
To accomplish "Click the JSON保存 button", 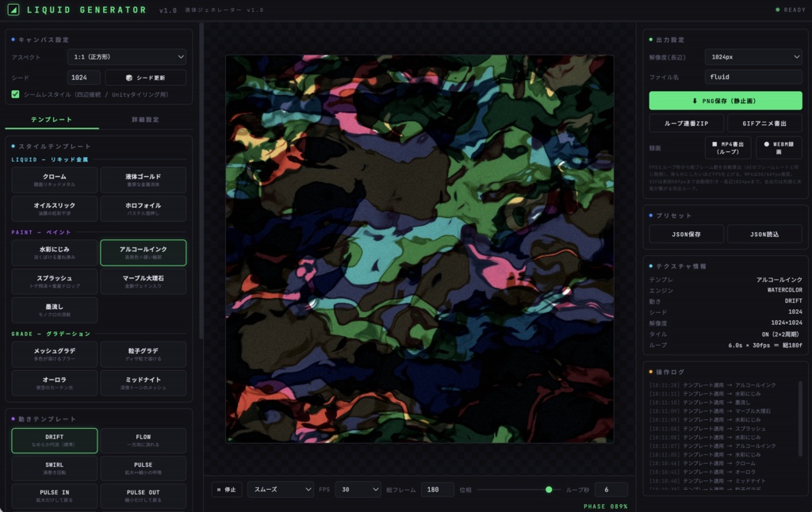I will (x=686, y=235).
